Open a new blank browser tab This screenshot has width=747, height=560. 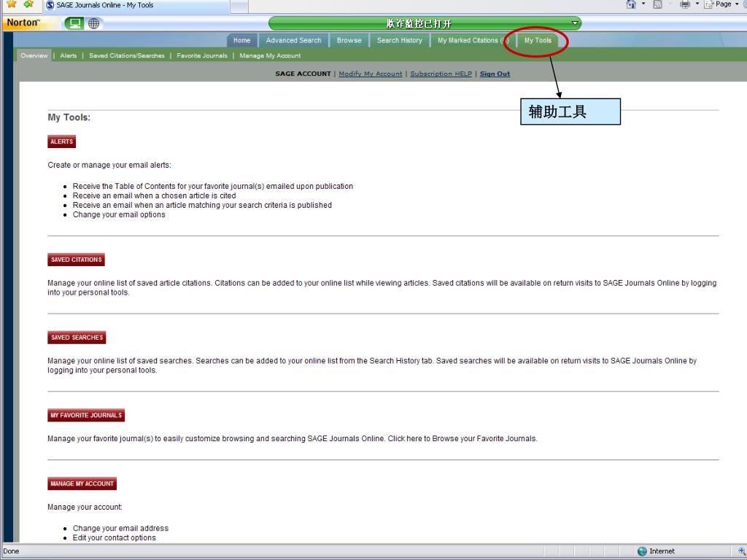click(239, 6)
